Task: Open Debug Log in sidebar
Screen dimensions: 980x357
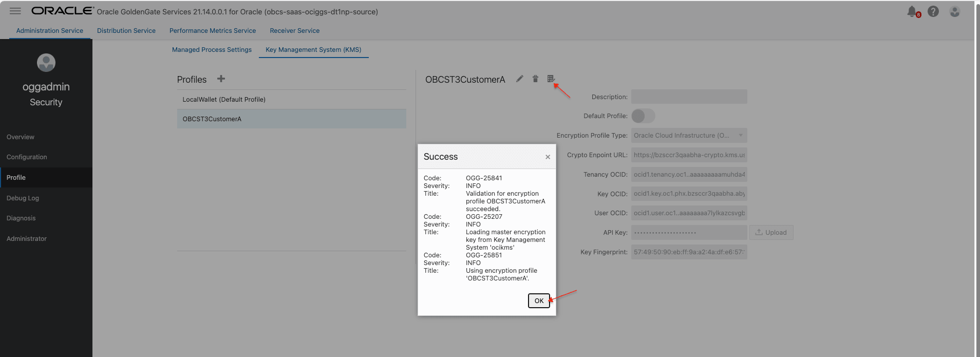Action: coord(23,198)
